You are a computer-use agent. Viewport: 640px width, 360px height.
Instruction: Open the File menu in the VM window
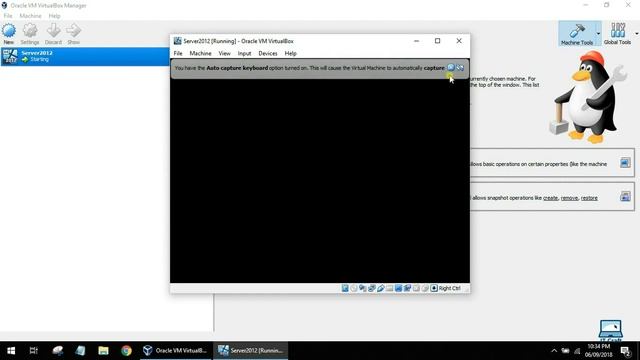[x=178, y=53]
